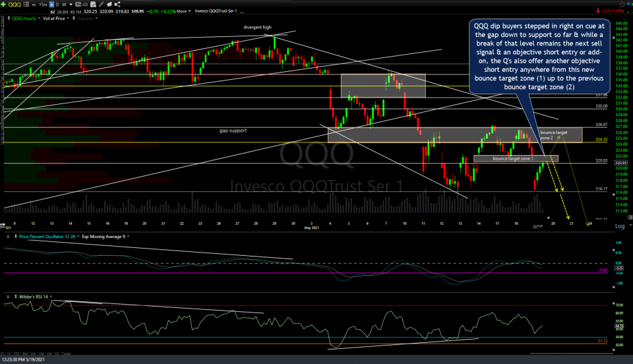Image resolution: width=633 pixels, height=364 pixels.
Task: Click the move handle beside Volume label
Action: coord(73,18)
